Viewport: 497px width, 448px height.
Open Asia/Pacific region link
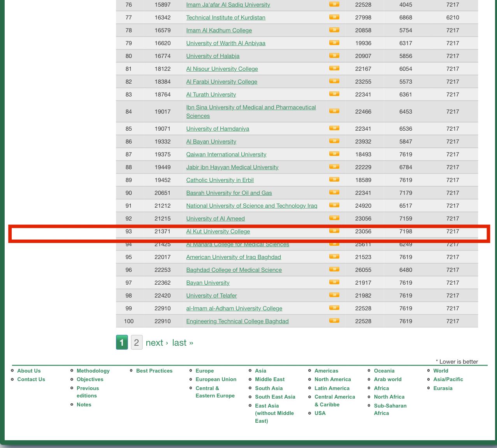[x=448, y=379]
